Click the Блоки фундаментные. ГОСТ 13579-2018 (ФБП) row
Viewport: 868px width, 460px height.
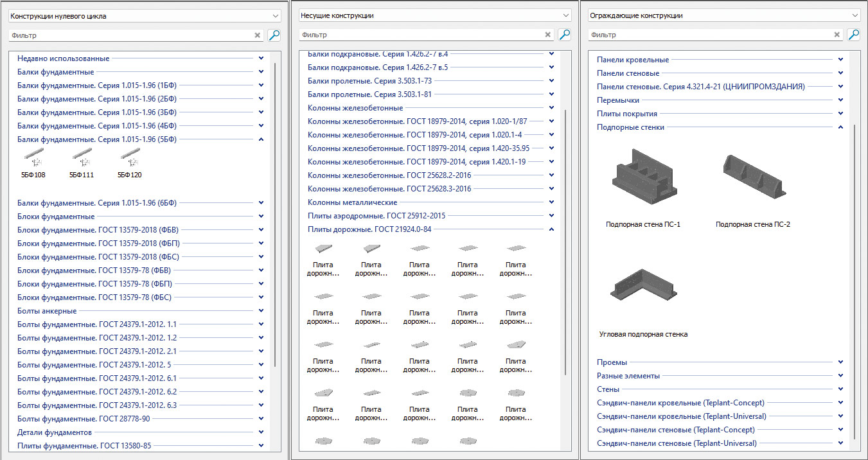pos(141,243)
